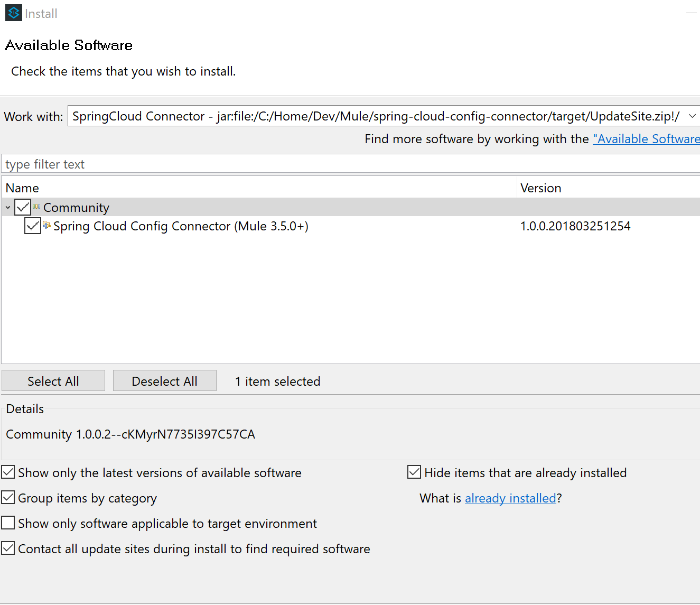Uncheck Spring Cloud Config Connector checkbox

[33, 226]
